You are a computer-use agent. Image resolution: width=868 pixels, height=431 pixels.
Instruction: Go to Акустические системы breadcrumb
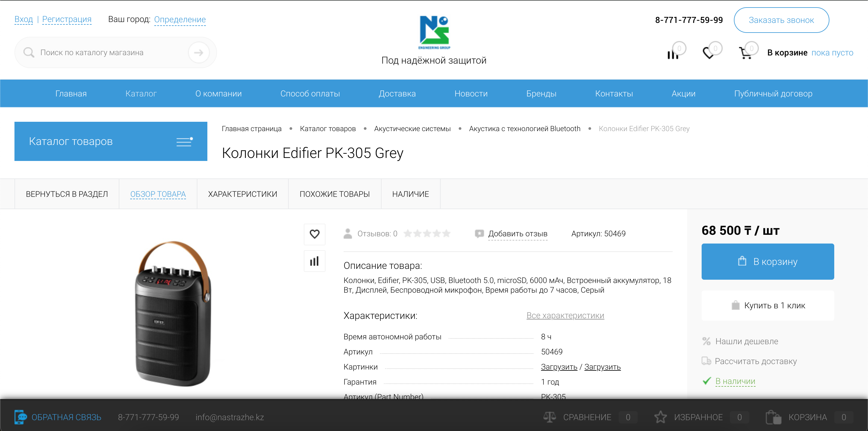pos(412,129)
